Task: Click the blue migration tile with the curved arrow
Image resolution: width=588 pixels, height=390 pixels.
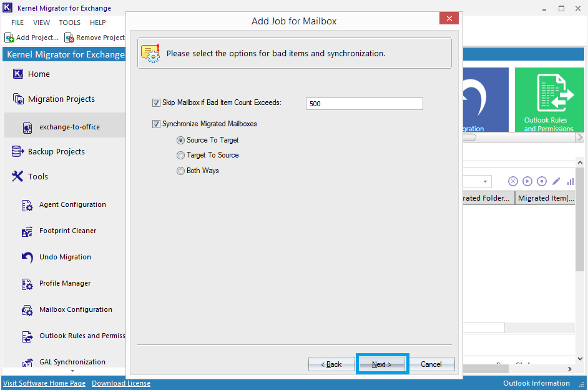Action: [x=486, y=100]
